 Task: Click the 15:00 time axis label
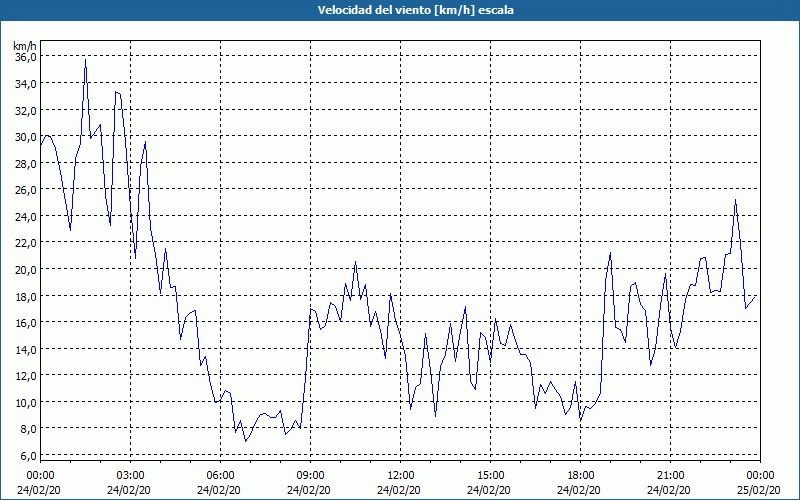point(490,476)
